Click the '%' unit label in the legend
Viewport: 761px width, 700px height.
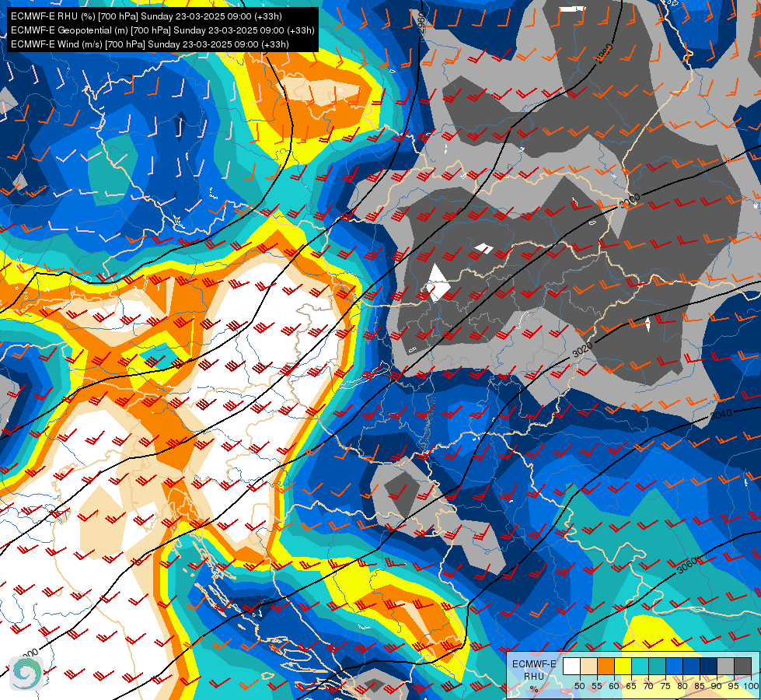point(534,689)
